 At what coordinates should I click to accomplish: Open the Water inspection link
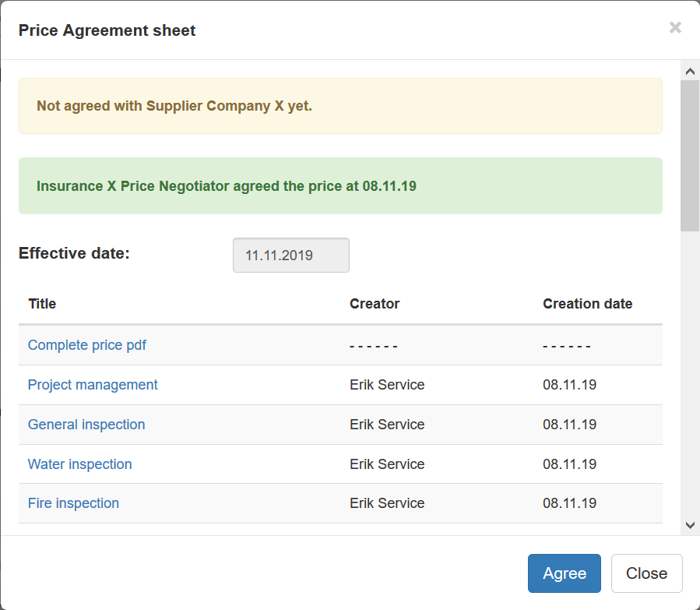pos(80,464)
